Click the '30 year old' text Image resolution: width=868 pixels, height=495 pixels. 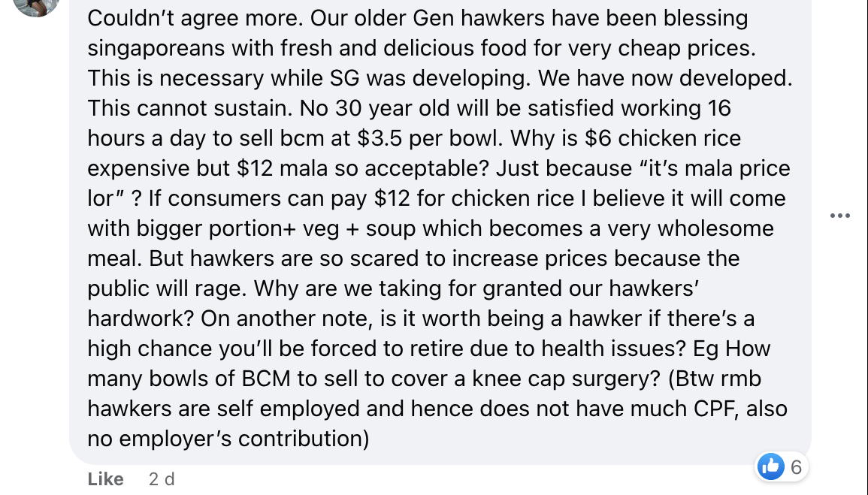[392, 108]
